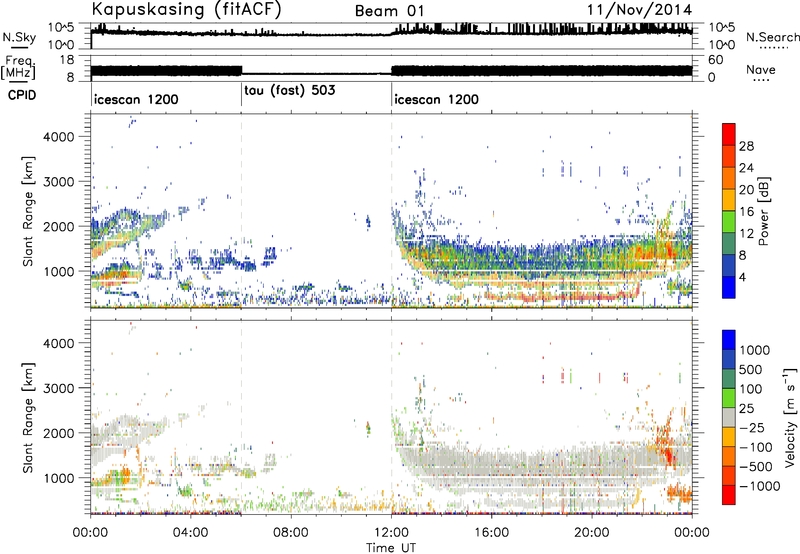
Task: Click the '-500' tick on Velocity colour bar
Action: click(x=756, y=466)
